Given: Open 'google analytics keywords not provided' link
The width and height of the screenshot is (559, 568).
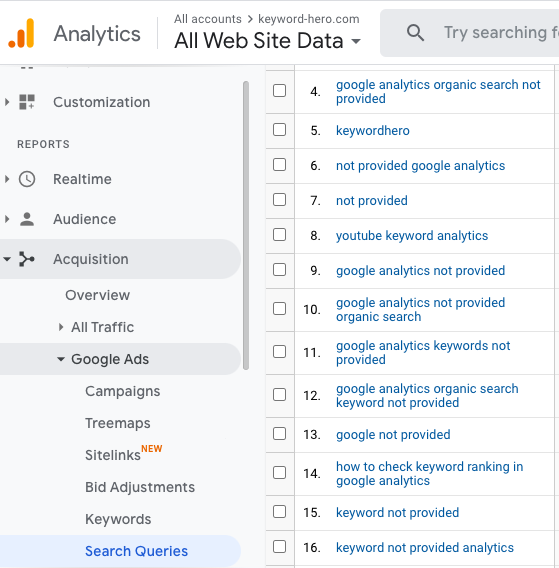Looking at the screenshot, I should coord(423,352).
